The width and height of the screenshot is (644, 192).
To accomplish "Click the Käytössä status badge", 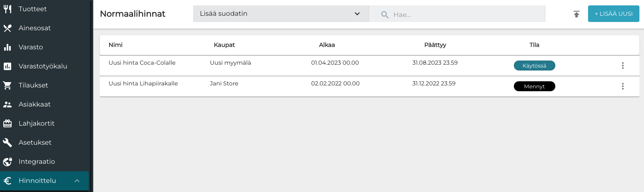I will click(x=534, y=66).
